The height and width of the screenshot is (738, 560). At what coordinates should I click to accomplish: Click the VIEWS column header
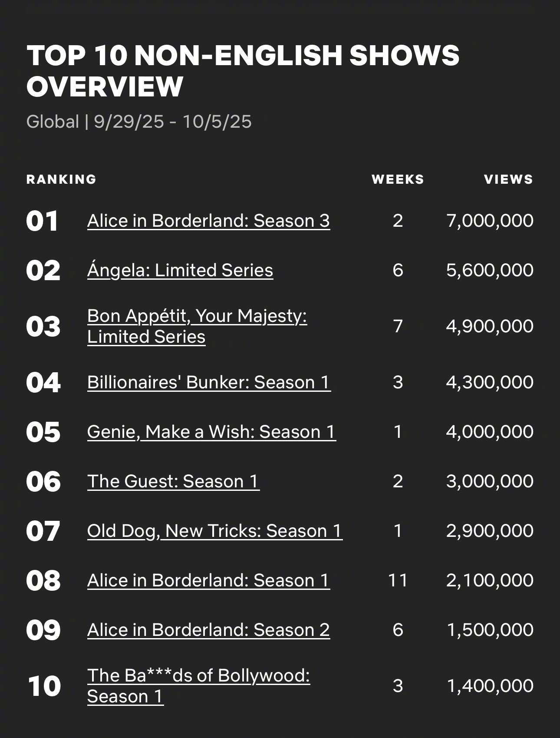pyautogui.click(x=508, y=179)
